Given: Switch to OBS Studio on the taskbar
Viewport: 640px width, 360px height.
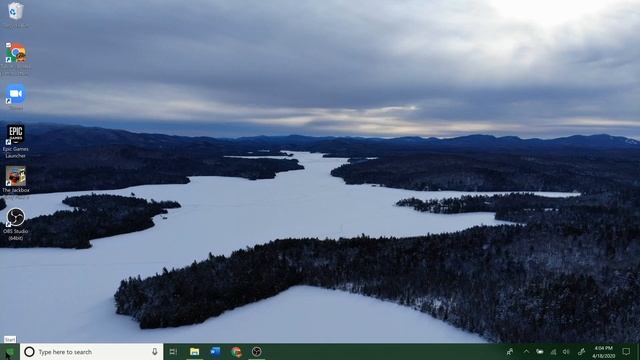Looking at the screenshot, I should [x=256, y=352].
